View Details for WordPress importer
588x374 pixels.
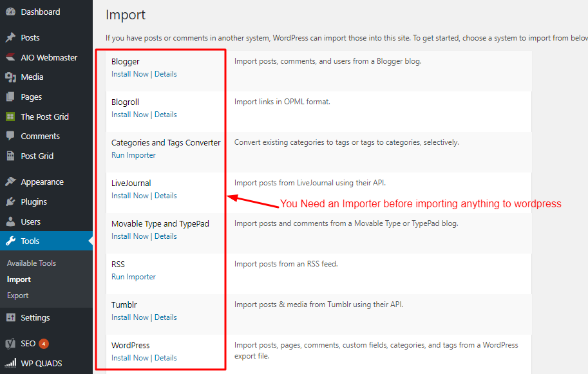(x=166, y=358)
